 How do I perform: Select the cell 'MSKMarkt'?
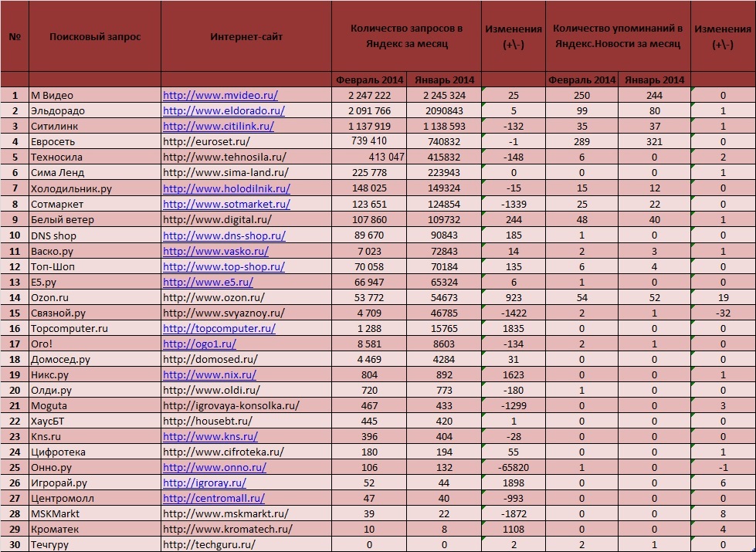point(95,513)
